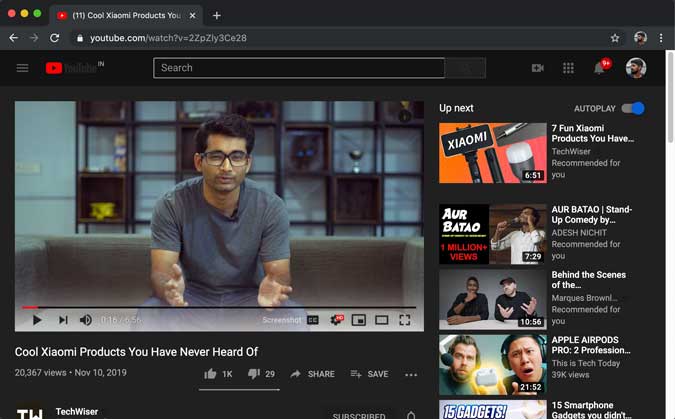Open the TechWiser channel name link

click(x=77, y=412)
